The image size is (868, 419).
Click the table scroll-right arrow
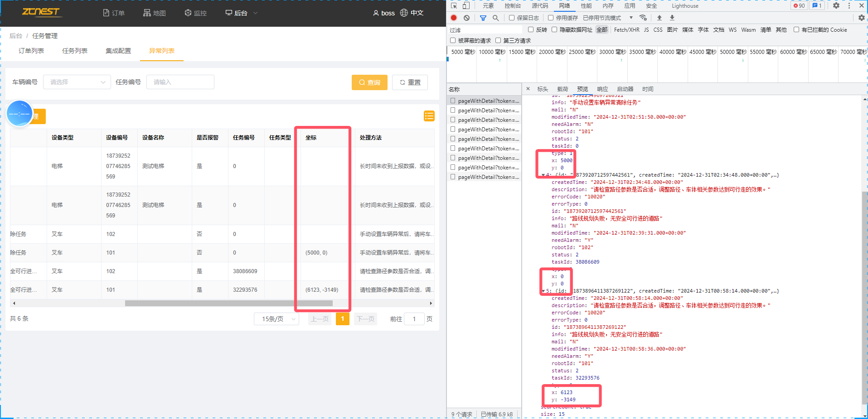click(x=431, y=303)
